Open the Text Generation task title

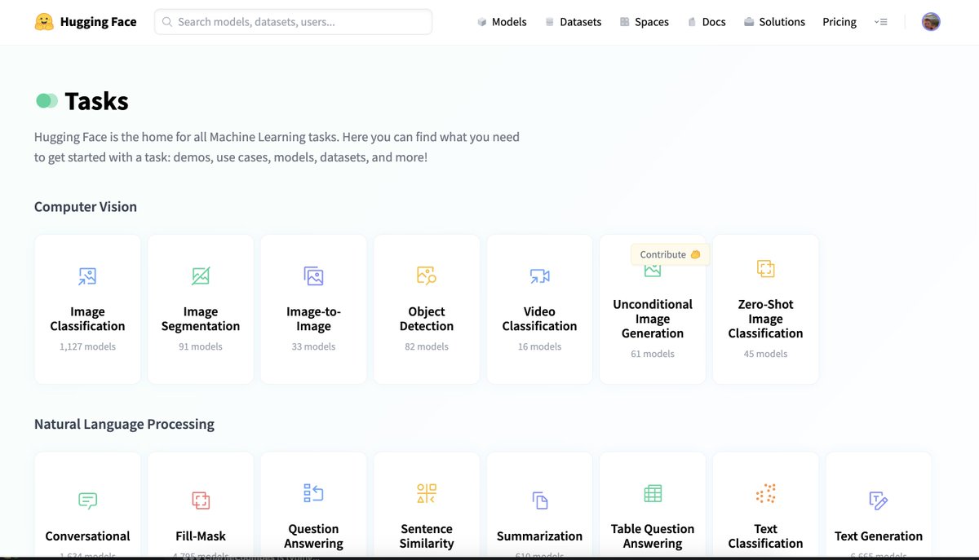pyautogui.click(x=879, y=536)
